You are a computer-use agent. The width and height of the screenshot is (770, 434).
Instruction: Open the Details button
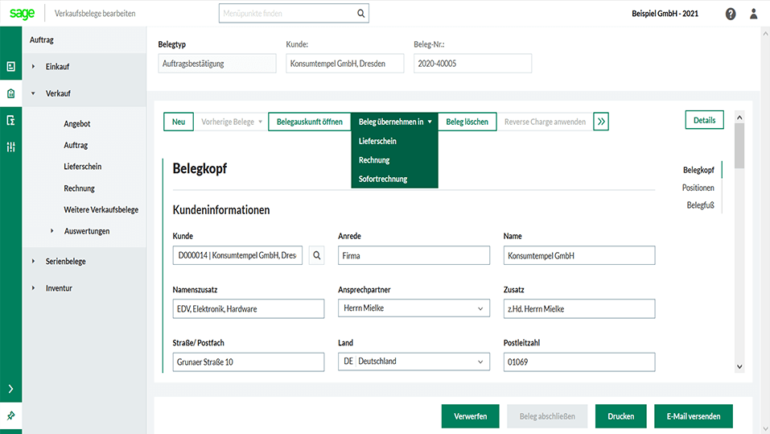click(704, 120)
